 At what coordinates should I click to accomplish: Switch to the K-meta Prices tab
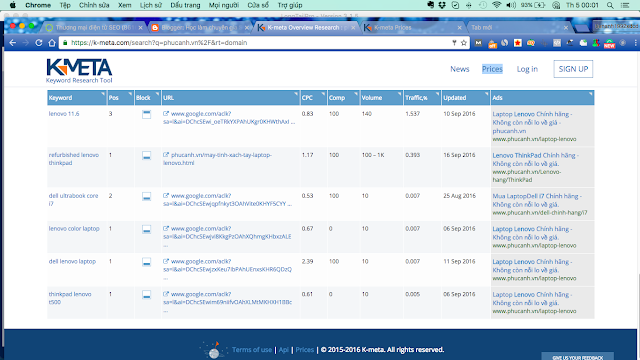pos(412,28)
